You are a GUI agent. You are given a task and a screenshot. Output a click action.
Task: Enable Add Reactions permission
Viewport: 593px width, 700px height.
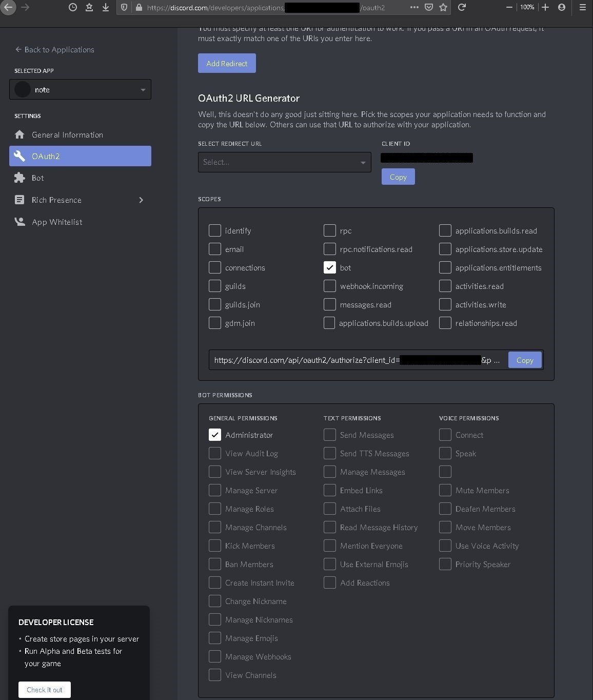click(330, 582)
